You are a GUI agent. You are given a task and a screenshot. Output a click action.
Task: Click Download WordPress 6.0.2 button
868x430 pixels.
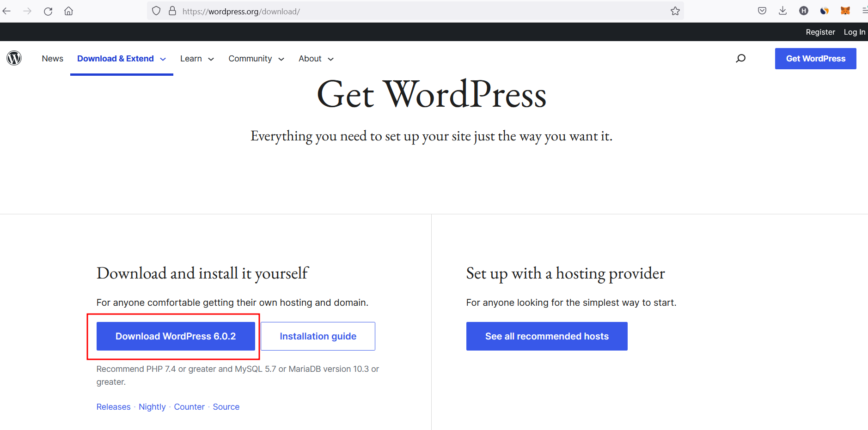(x=176, y=336)
